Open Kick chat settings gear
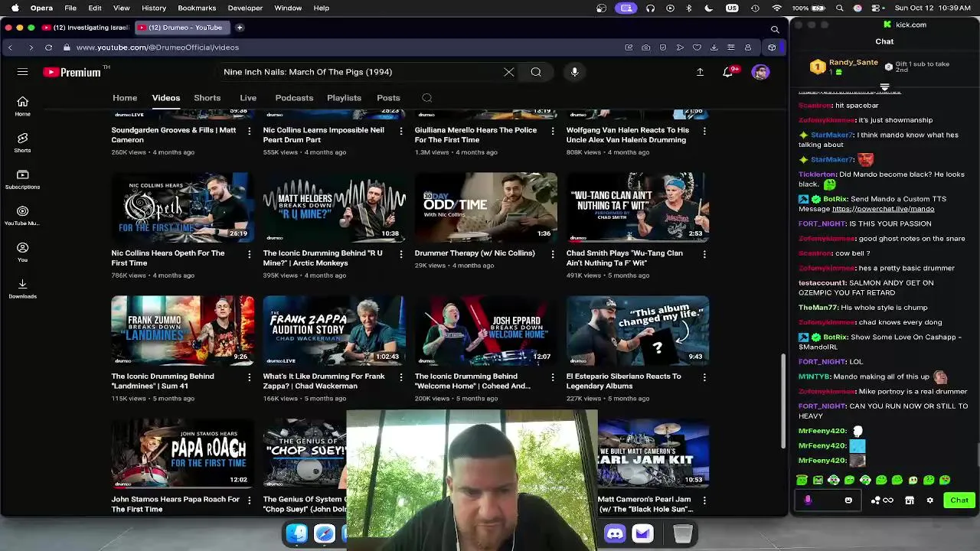 [x=929, y=500]
